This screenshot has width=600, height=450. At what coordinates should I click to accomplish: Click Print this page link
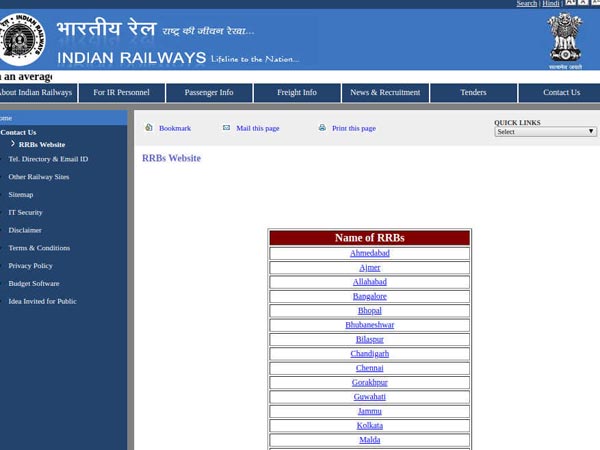(x=354, y=128)
